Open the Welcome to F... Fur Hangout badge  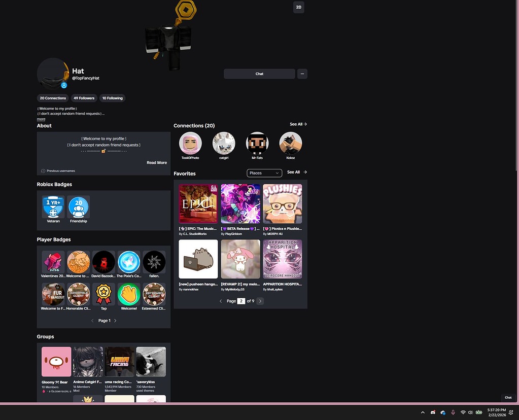coord(53,294)
